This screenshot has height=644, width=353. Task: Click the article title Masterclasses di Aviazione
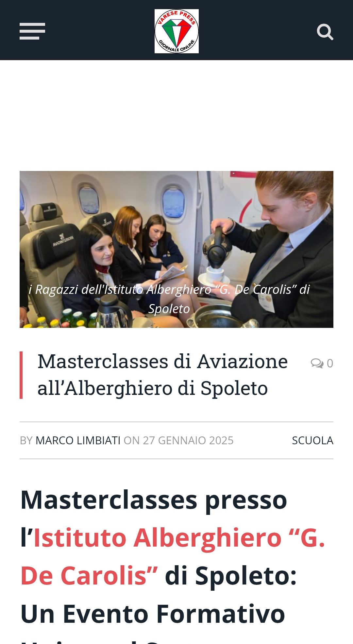[162, 375]
